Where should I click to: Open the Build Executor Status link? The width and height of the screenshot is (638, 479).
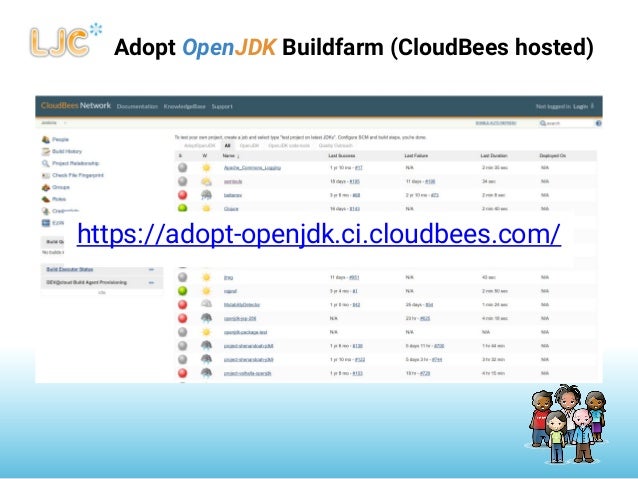[x=70, y=269]
